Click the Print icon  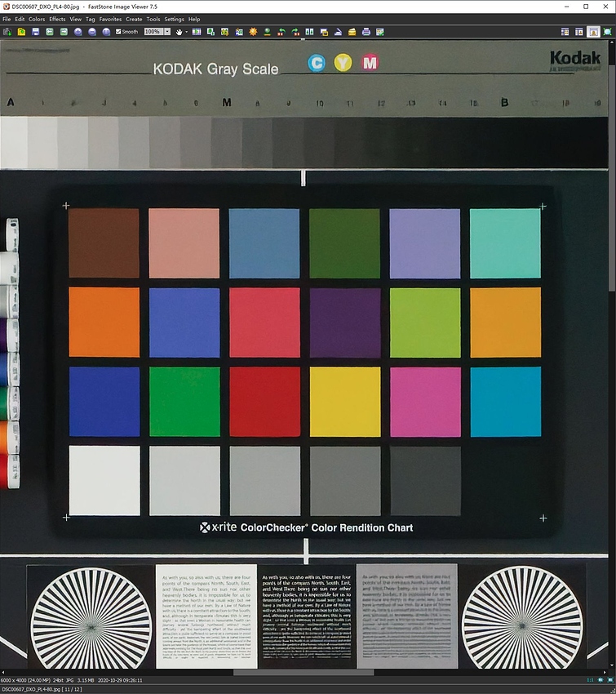click(366, 32)
